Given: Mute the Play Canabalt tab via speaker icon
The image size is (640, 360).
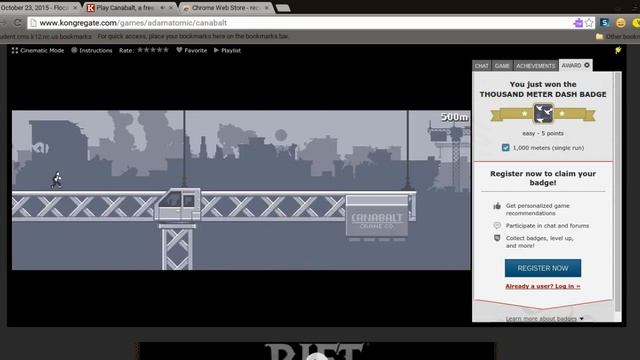Looking at the screenshot, I should [162, 8].
